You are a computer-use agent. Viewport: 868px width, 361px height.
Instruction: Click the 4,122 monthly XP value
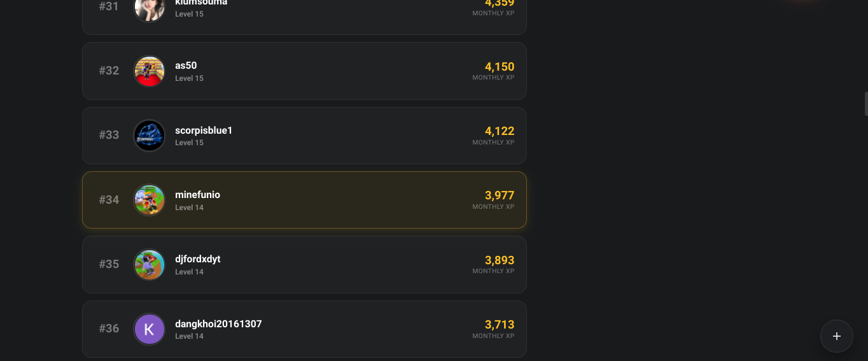pos(499,131)
